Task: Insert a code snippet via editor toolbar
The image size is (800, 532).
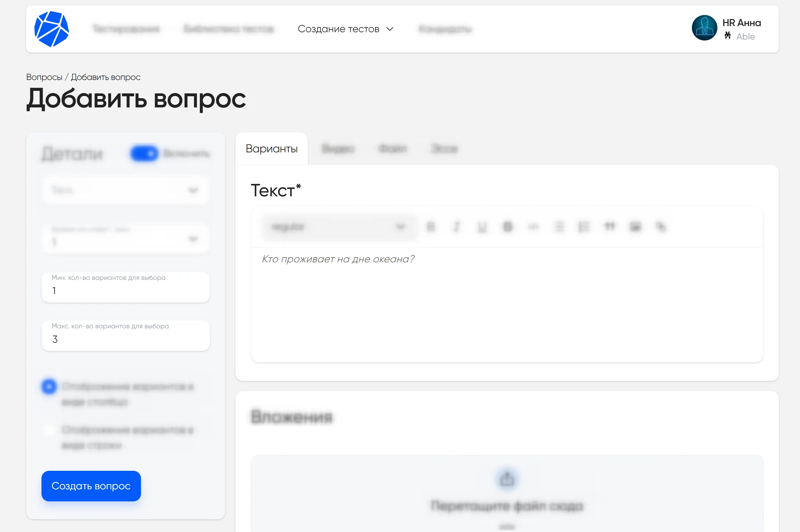Action: [533, 227]
